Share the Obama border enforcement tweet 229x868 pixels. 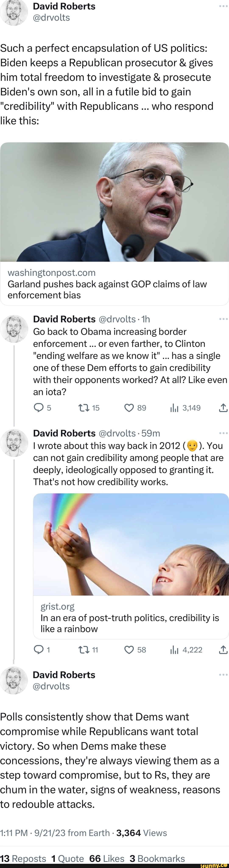pos(223,408)
